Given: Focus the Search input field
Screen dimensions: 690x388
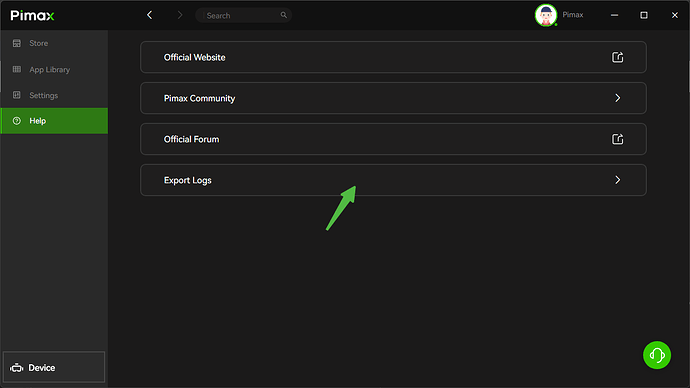Looking at the screenshot, I should point(243,15).
